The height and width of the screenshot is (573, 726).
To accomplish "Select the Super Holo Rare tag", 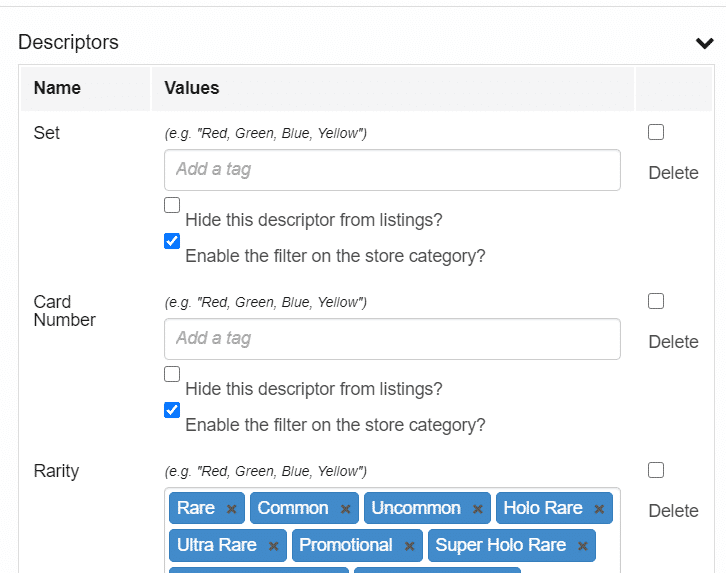I will pos(501,545).
